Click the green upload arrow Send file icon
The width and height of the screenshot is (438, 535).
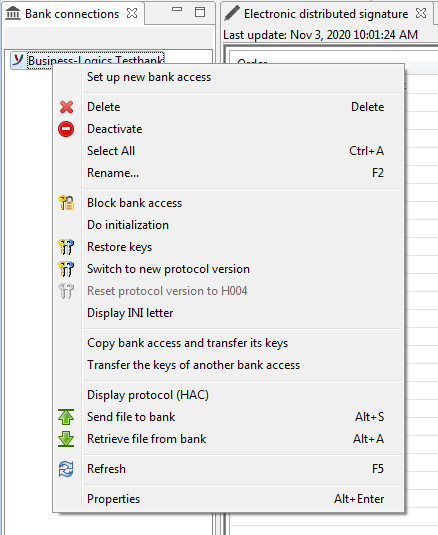[66, 417]
